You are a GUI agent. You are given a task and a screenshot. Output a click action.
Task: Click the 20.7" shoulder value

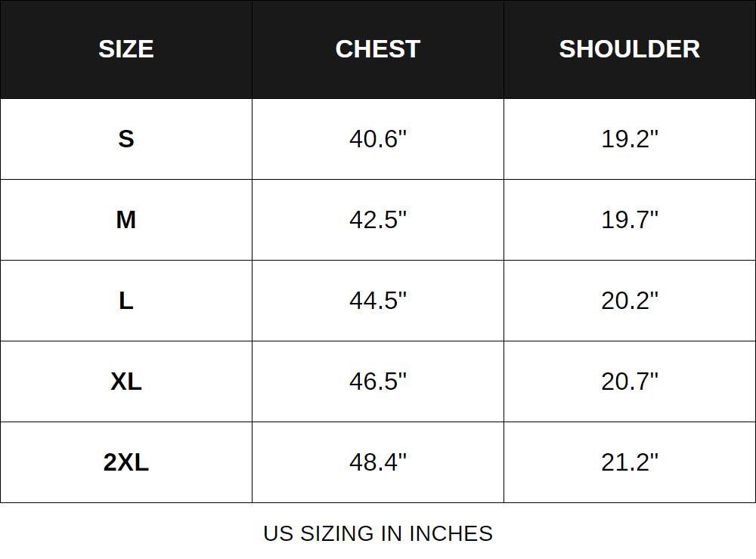point(629,381)
